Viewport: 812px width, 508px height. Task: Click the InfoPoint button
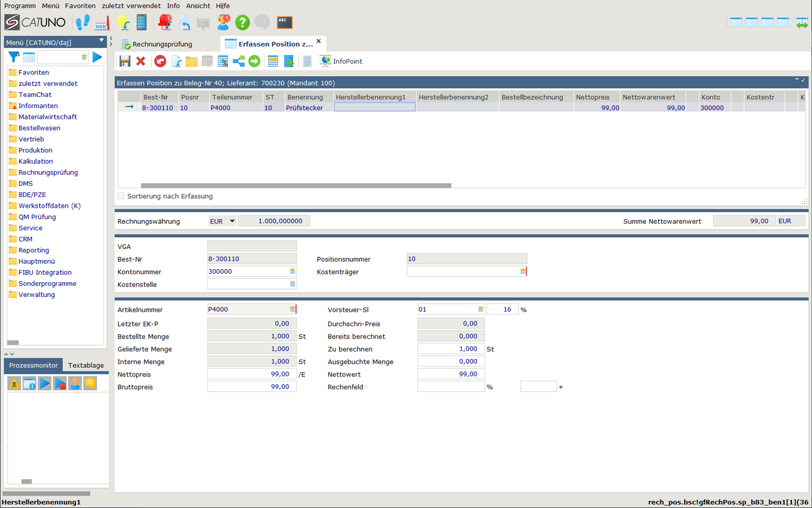click(341, 61)
